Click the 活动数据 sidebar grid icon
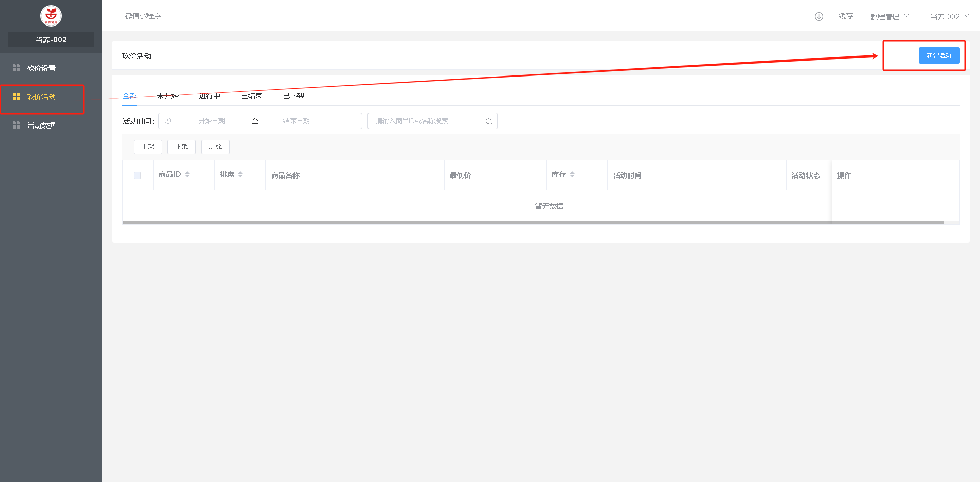Screen dimensions: 980x482 click(16, 125)
